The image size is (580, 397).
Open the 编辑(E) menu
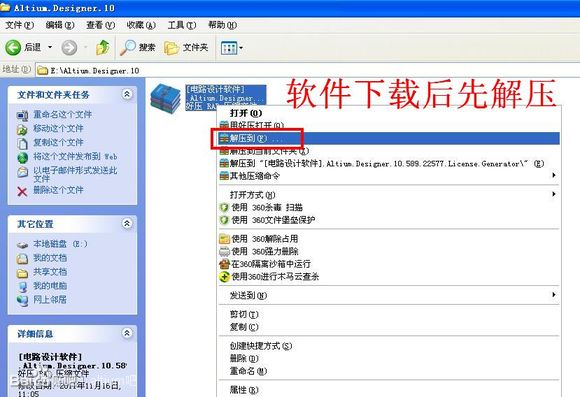pyautogui.click(x=60, y=25)
